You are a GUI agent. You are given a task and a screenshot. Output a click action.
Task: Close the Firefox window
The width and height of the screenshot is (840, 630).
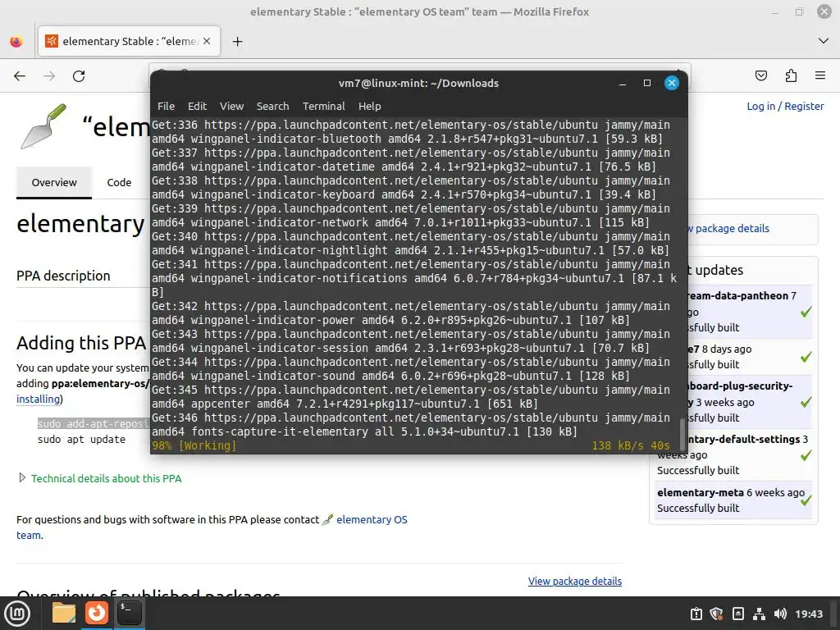pos(824,11)
